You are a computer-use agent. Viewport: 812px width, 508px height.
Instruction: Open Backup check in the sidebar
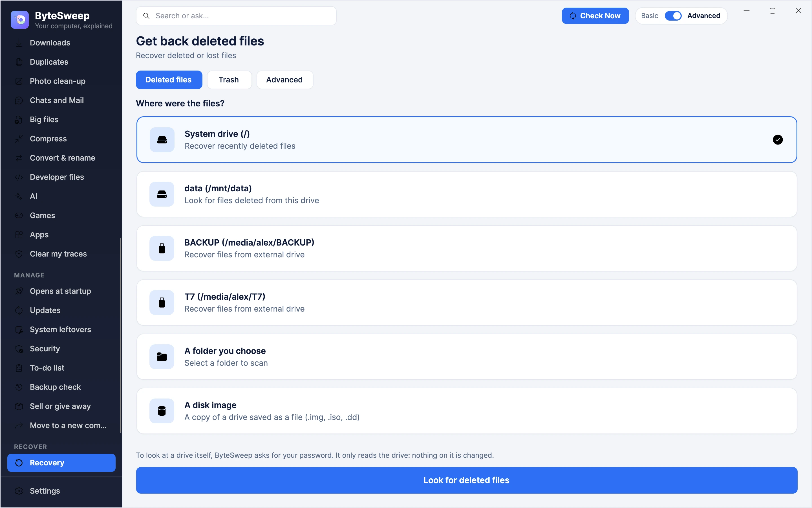coord(61,387)
